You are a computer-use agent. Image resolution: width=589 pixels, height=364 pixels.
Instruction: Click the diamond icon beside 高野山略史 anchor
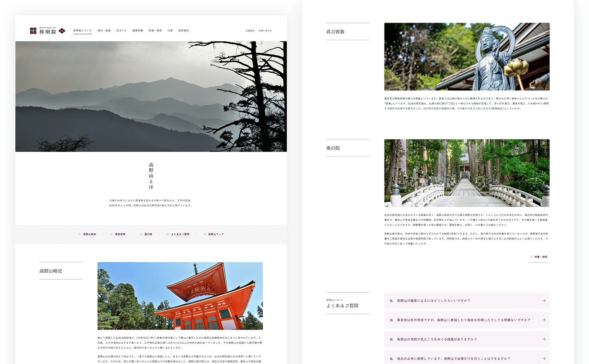(80, 234)
